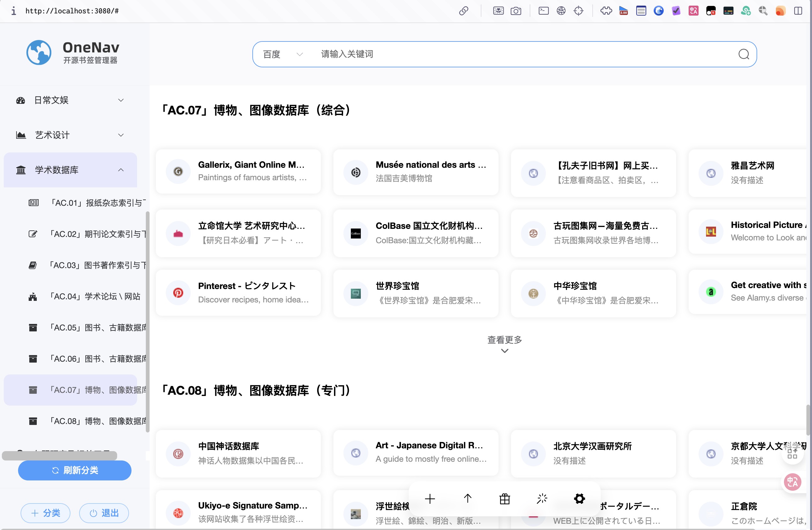This screenshot has width=812, height=530.
Task: Click the search magnifier icon
Action: click(743, 54)
